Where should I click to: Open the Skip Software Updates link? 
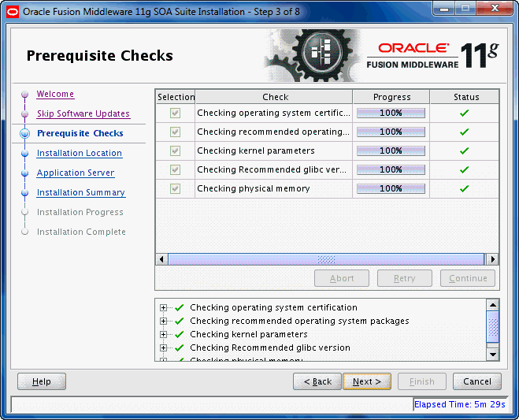[x=83, y=113]
